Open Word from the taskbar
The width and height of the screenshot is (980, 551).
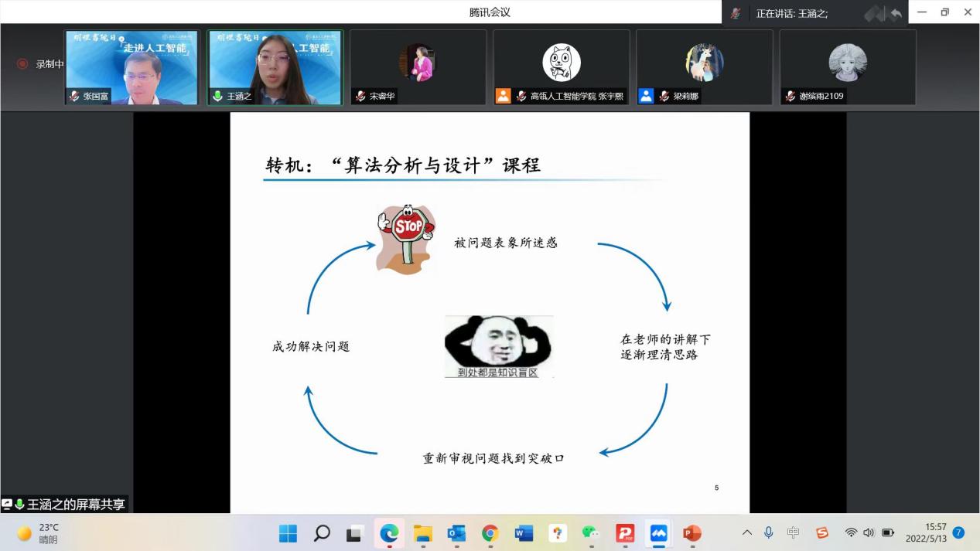[524, 533]
